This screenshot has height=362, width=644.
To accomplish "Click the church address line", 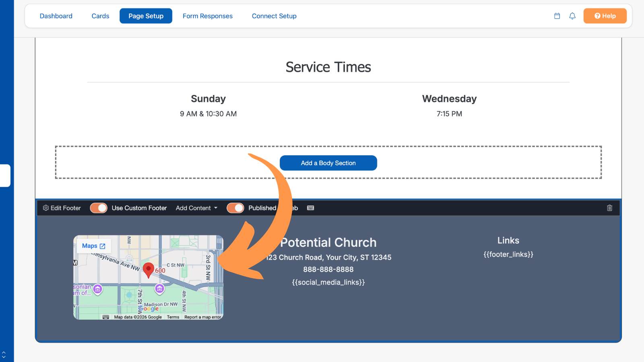I will coord(328,257).
